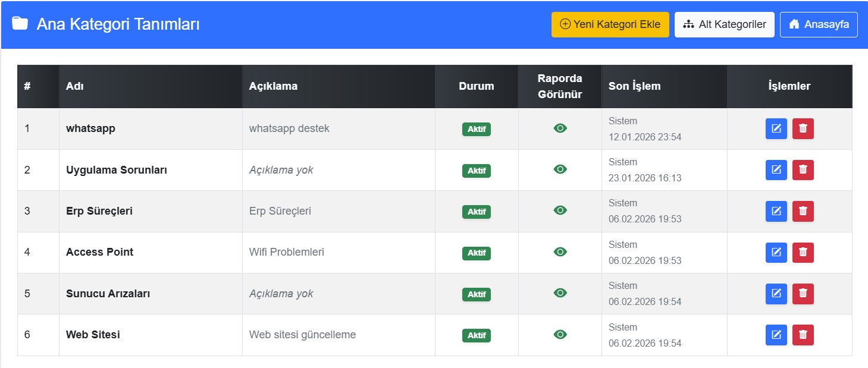
Task: Click the Adı column header
Action: (x=75, y=86)
